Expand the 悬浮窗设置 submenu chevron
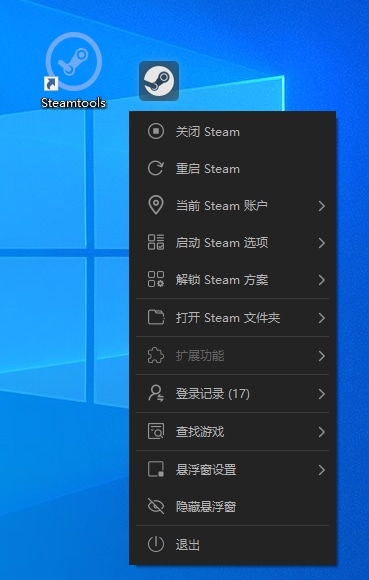This screenshot has width=369, height=580. point(322,470)
